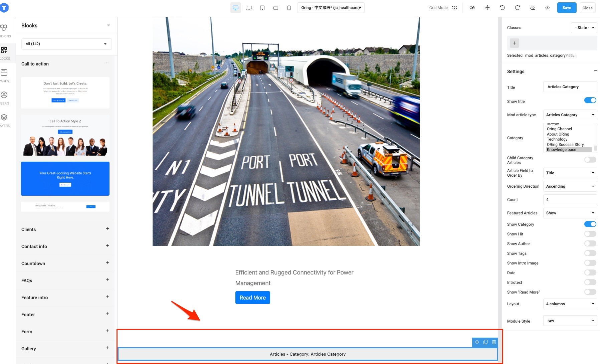600x364 pixels.
Task: Open the Layout columns dropdown
Action: coord(570,304)
